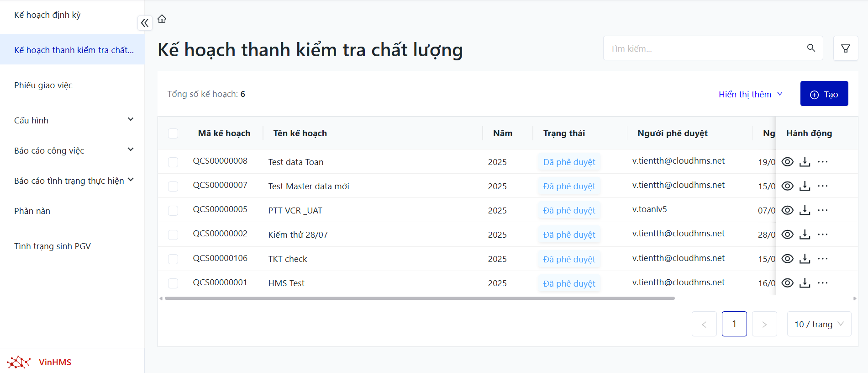The height and width of the screenshot is (373, 868).
Task: View details of plan QCS00000008
Action: [787, 162]
